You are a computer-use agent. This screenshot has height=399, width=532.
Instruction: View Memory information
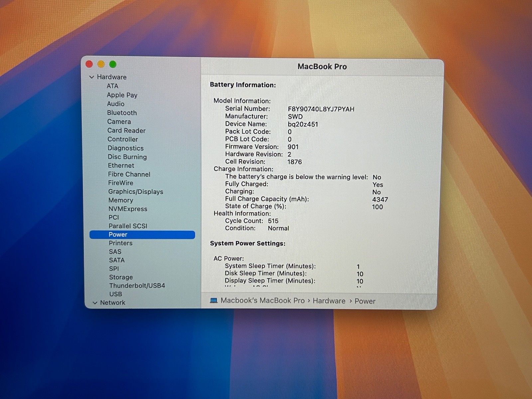click(121, 200)
